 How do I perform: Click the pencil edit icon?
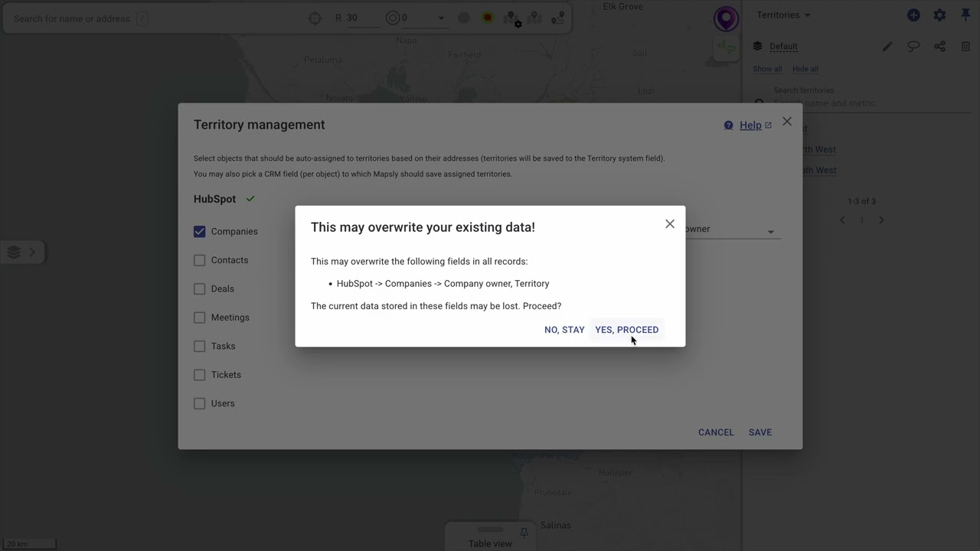coord(887,47)
